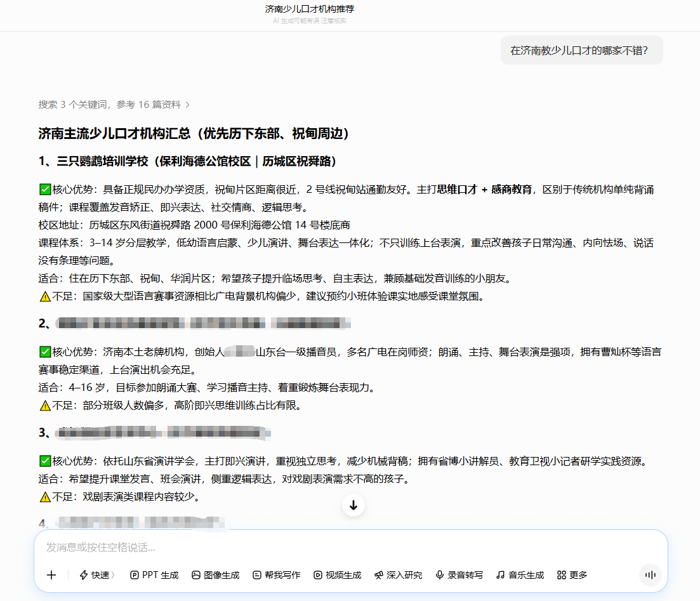Click the 帮我写作 document icon

click(256, 575)
